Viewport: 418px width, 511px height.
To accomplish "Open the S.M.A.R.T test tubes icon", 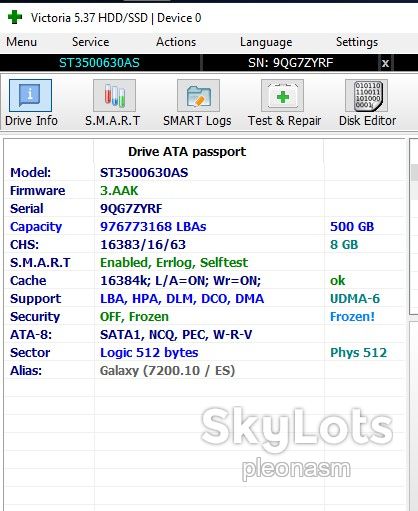I will tap(114, 95).
